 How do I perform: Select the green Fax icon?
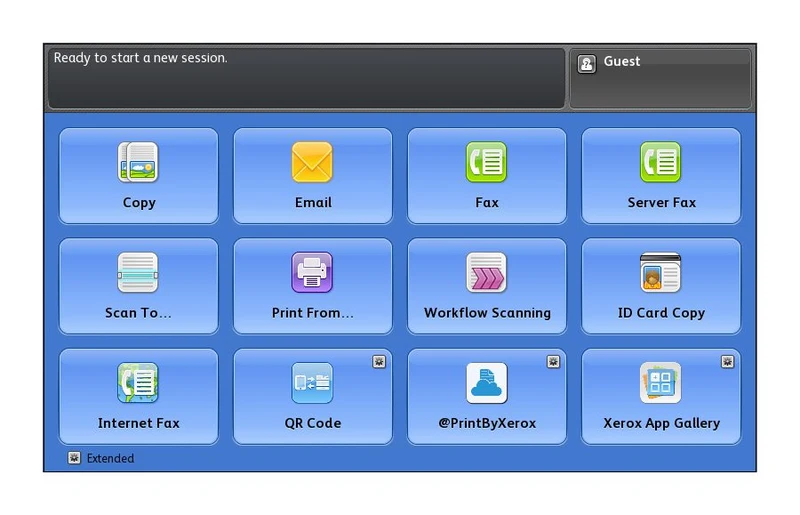point(486,162)
